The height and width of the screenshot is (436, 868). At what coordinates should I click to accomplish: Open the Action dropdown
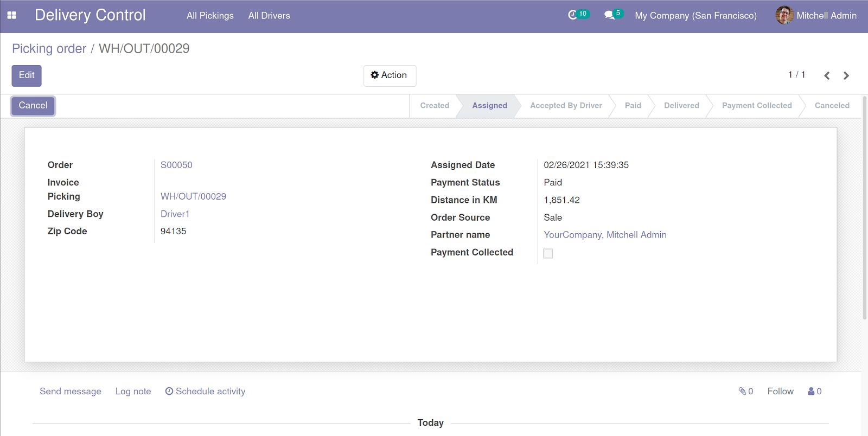pos(390,75)
